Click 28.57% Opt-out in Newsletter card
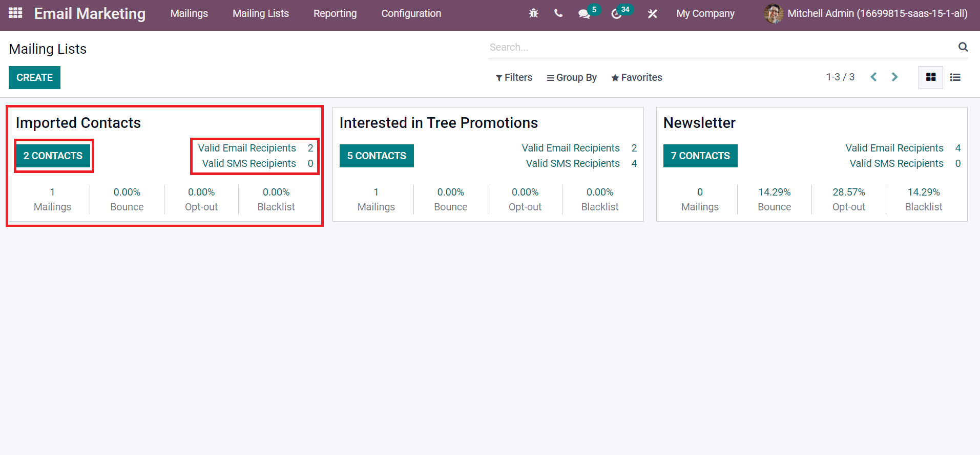The width and height of the screenshot is (980, 455). (x=849, y=200)
